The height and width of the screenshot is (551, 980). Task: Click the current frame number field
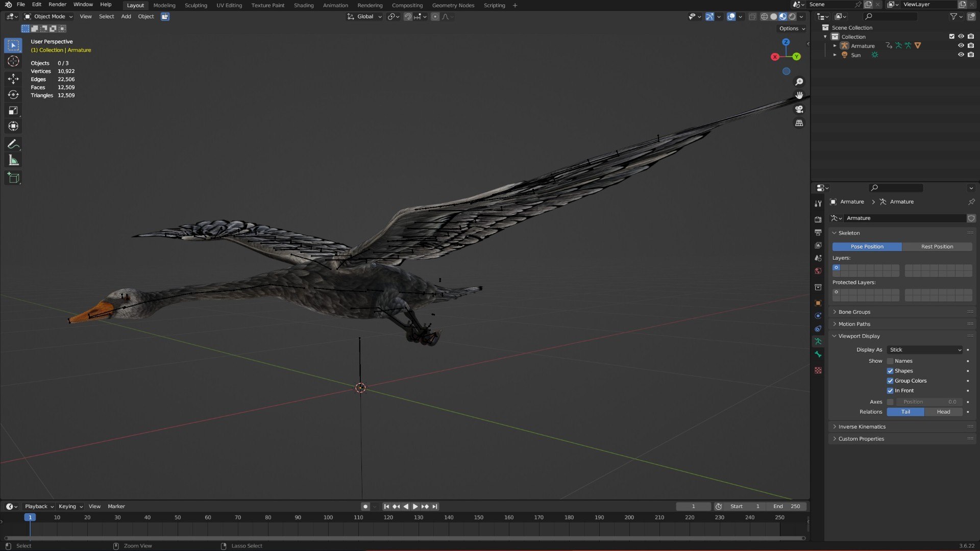[693, 507]
